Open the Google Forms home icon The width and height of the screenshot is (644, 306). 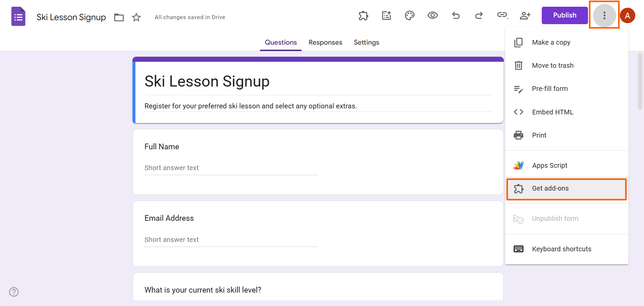(x=18, y=16)
